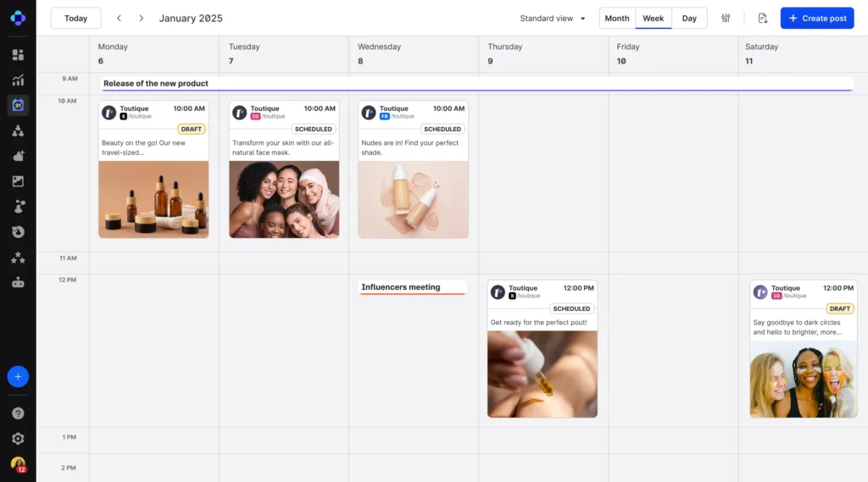Switch to the Month view tab
The width and height of the screenshot is (868, 482).
(617, 19)
